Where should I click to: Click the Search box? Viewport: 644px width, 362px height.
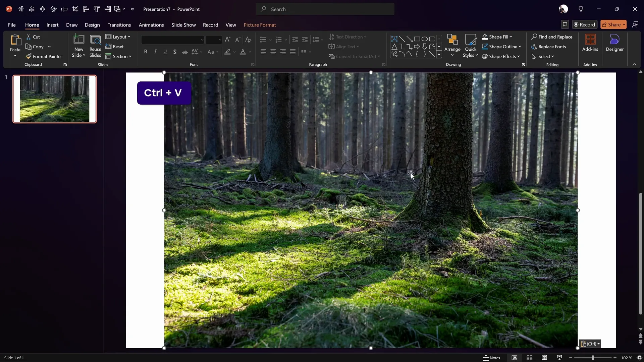point(325,9)
